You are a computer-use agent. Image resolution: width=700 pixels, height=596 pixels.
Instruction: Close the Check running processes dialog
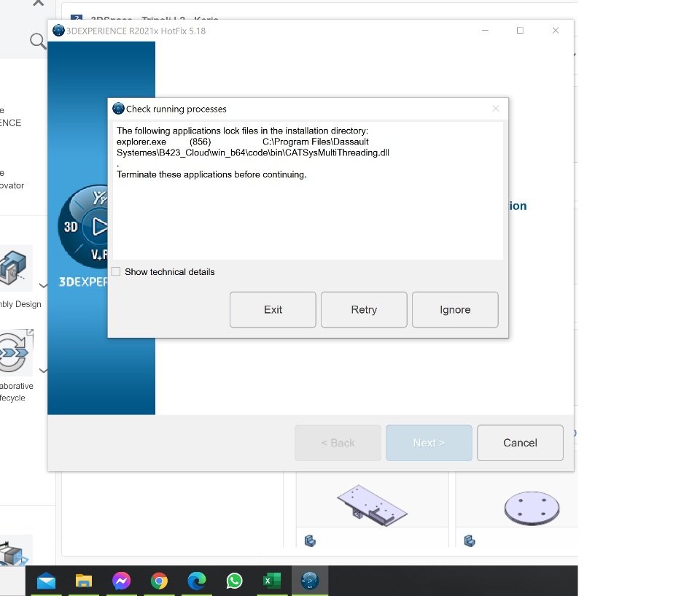coord(496,109)
